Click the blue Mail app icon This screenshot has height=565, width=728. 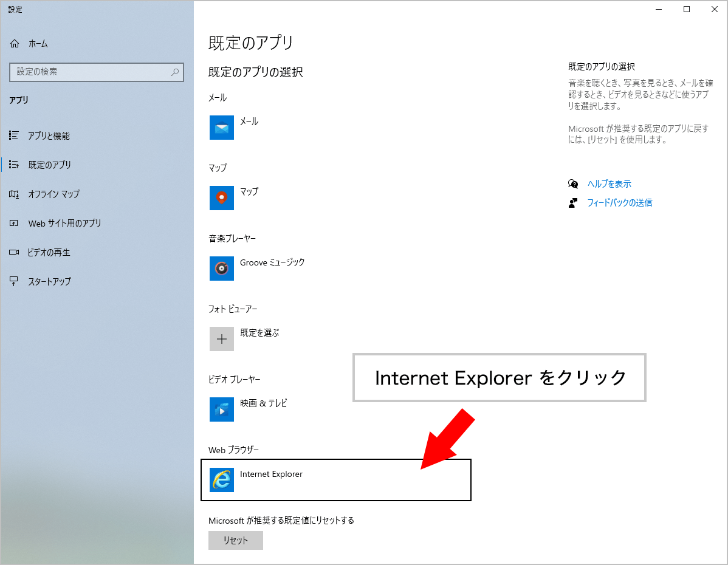(221, 127)
